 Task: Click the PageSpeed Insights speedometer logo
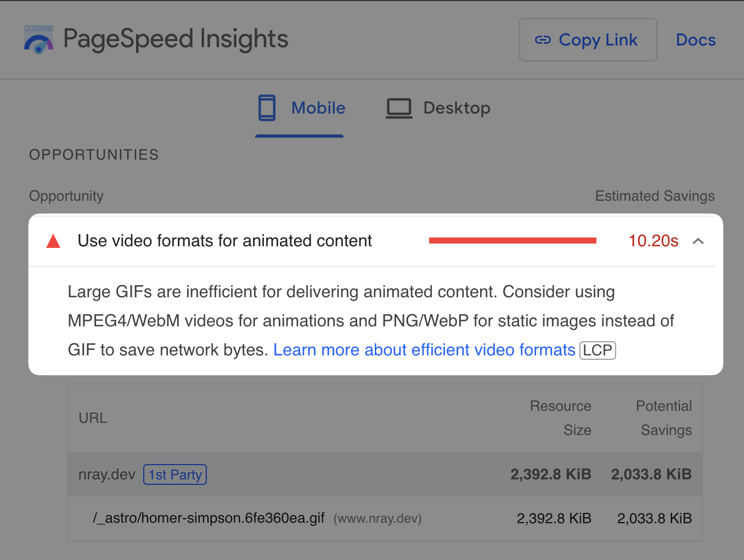[38, 39]
